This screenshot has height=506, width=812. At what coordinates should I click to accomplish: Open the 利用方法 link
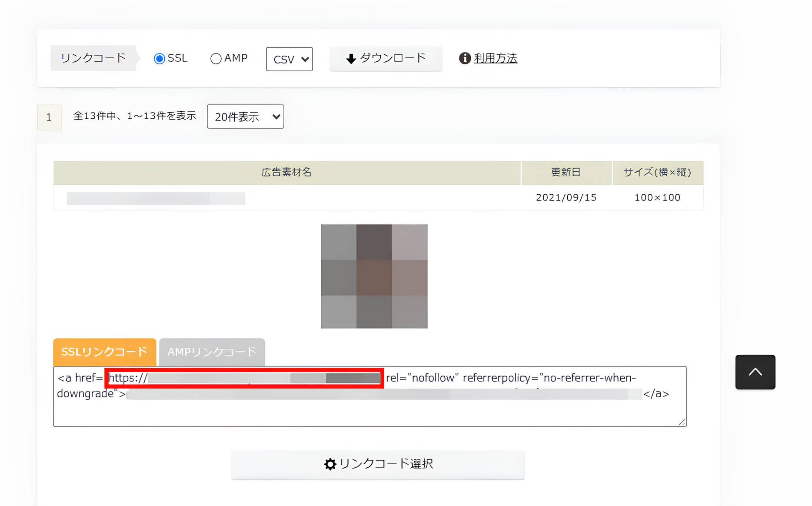495,58
